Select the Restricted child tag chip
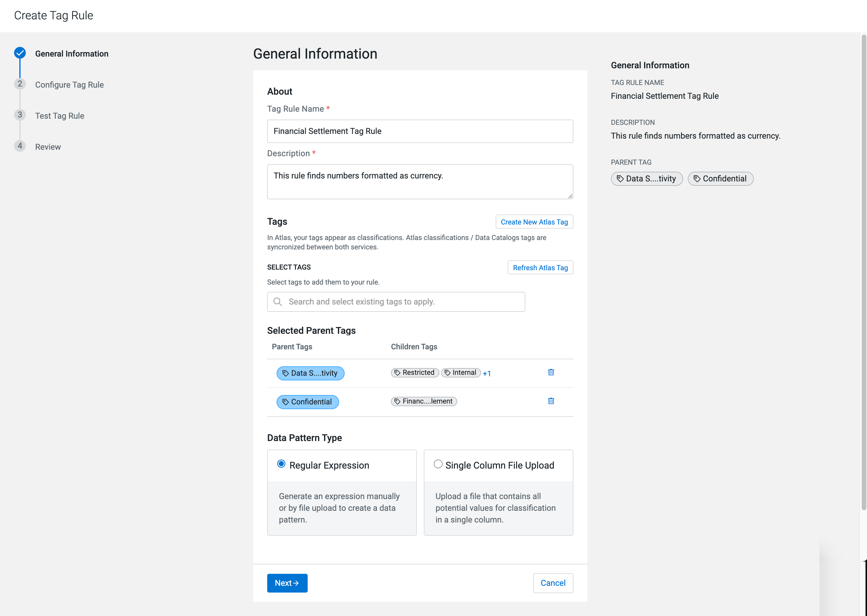Viewport: 867px width, 616px height. pyautogui.click(x=414, y=373)
